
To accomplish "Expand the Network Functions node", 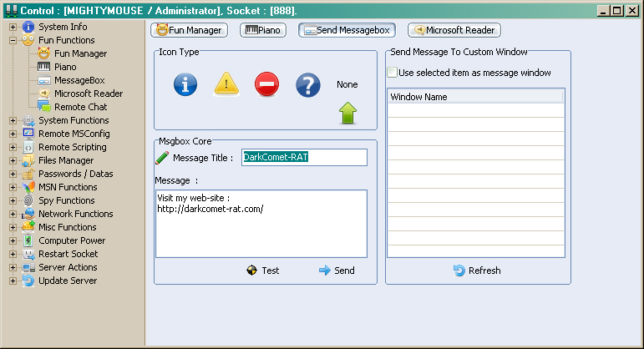I will coord(13,214).
